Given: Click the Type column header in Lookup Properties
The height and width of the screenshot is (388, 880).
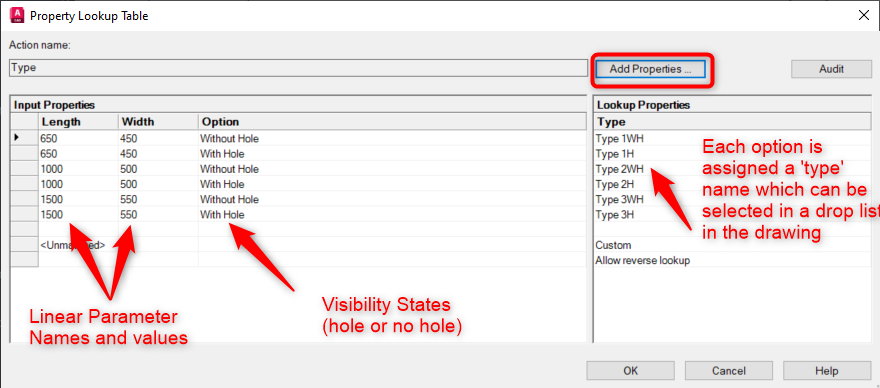Looking at the screenshot, I should point(732,122).
